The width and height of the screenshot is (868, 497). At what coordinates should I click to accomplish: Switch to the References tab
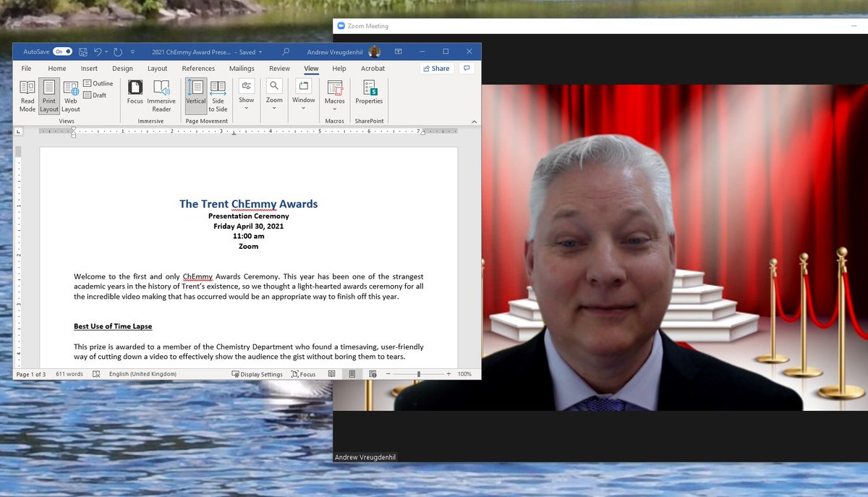click(x=198, y=69)
